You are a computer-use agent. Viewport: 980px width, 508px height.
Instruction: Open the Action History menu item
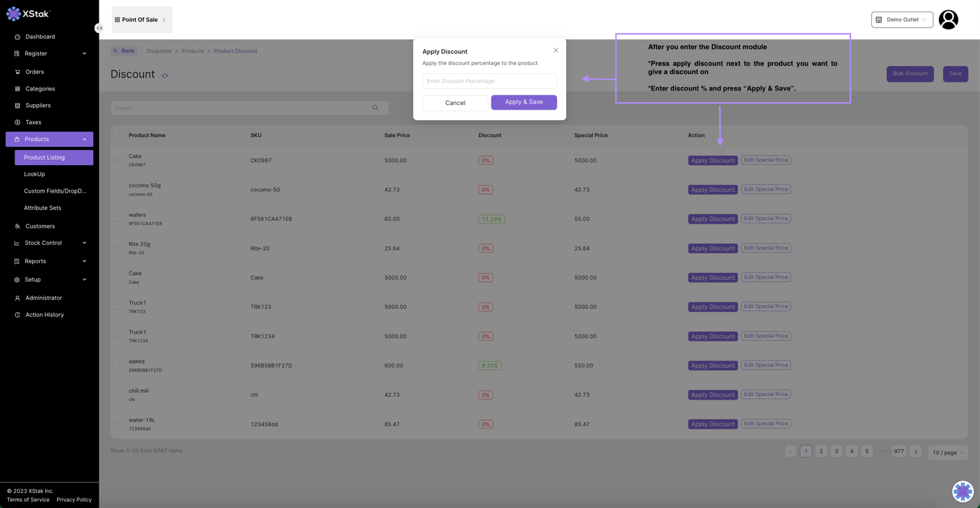coord(45,315)
